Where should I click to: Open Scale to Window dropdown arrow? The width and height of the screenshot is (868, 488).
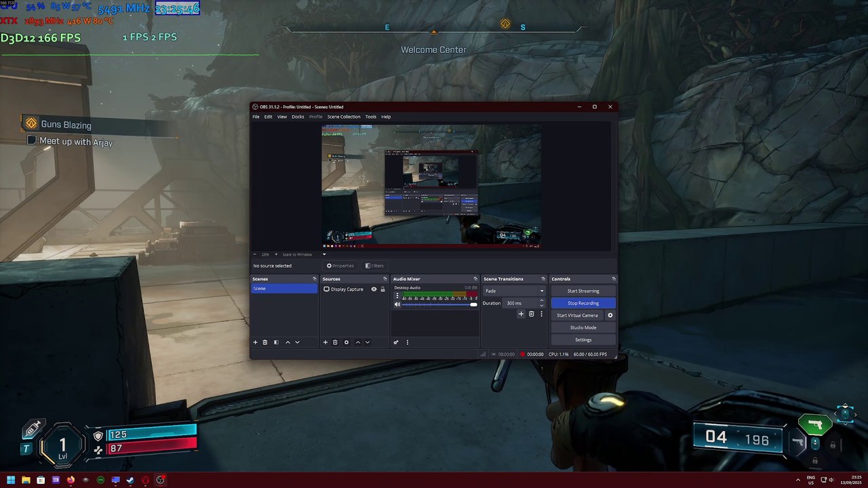pyautogui.click(x=324, y=254)
